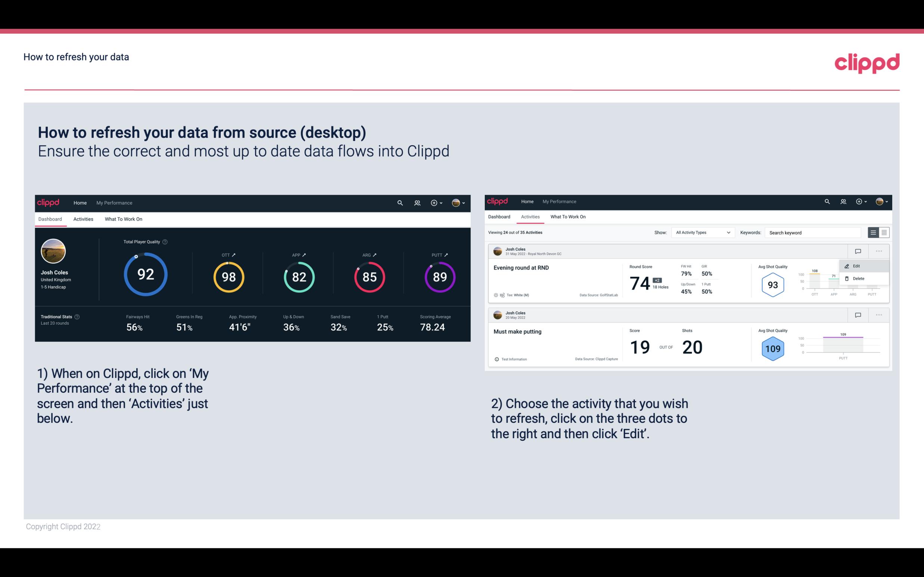The image size is (924, 577).
Task: Click the search icon in the navigation bar
Action: 399,202
